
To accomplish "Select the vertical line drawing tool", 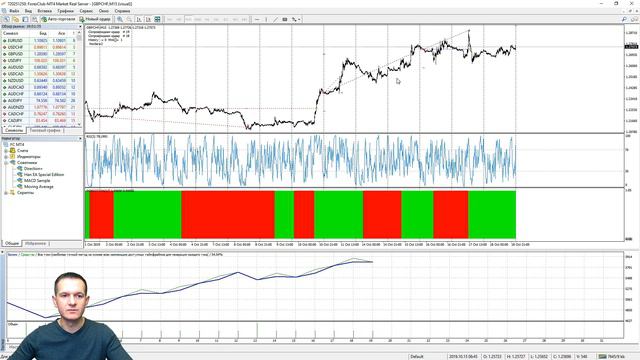I will click(x=266, y=19).
